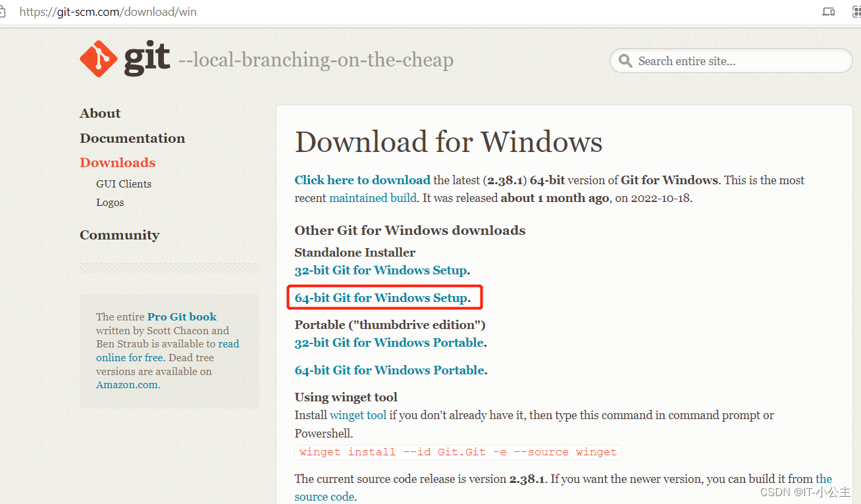The image size is (861, 504).
Task: Open the Logos submenu item
Action: 110,202
